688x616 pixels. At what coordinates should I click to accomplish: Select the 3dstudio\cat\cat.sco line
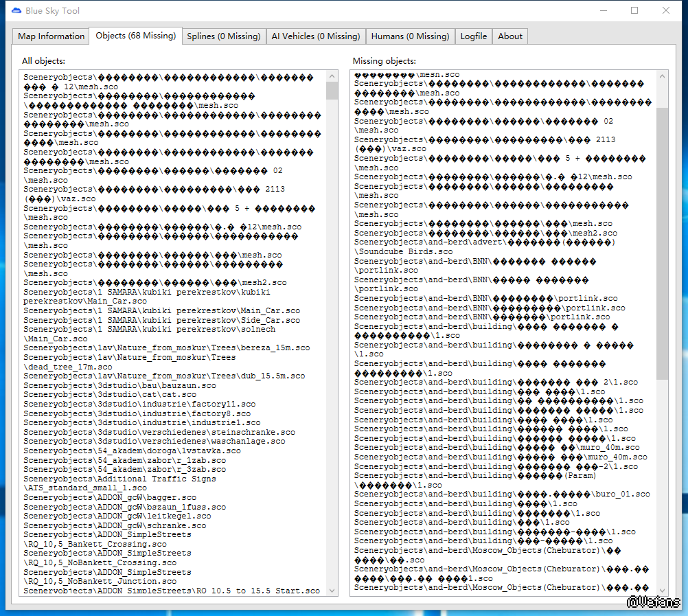(x=110, y=394)
